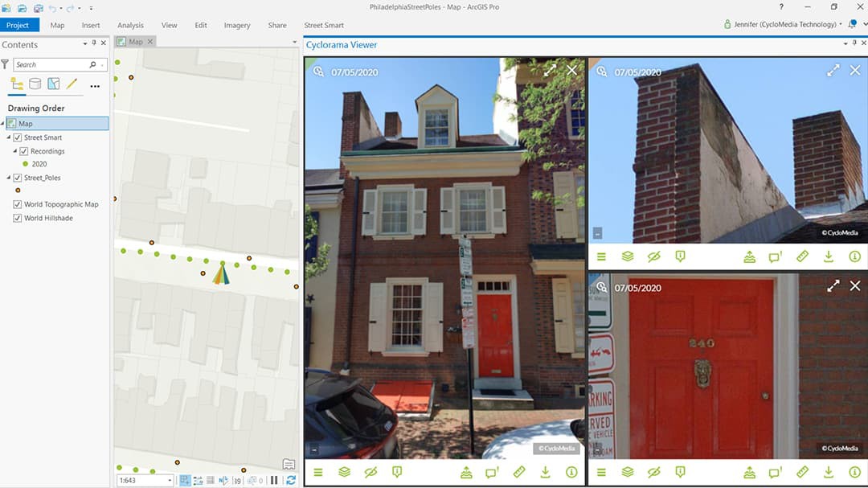868x488 pixels.
Task: Download the image from the house viewer
Action: (x=545, y=472)
